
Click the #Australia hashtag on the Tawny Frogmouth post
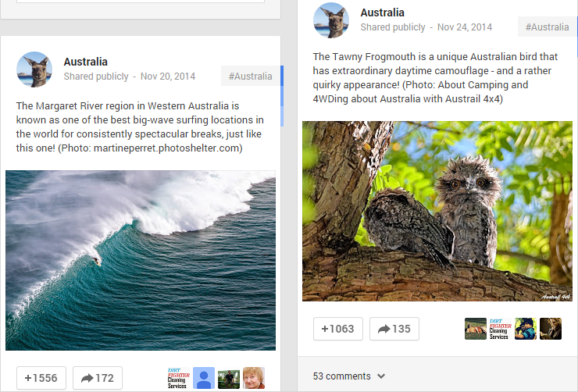tap(547, 27)
